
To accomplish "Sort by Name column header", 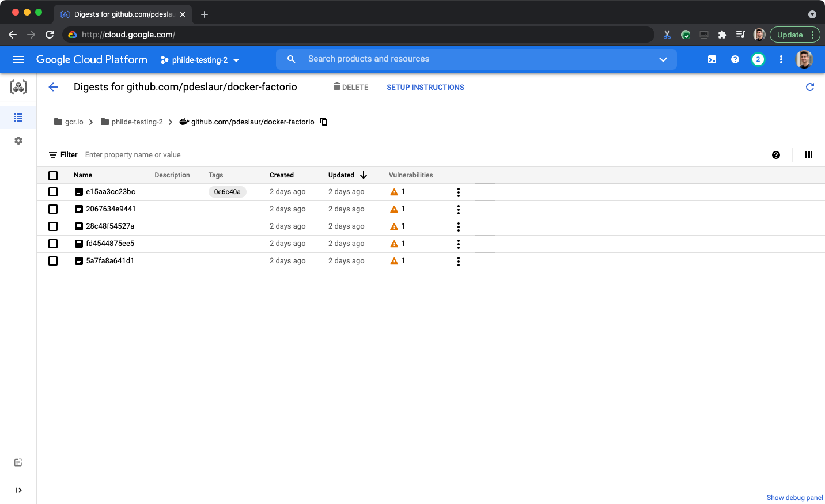I will (83, 175).
